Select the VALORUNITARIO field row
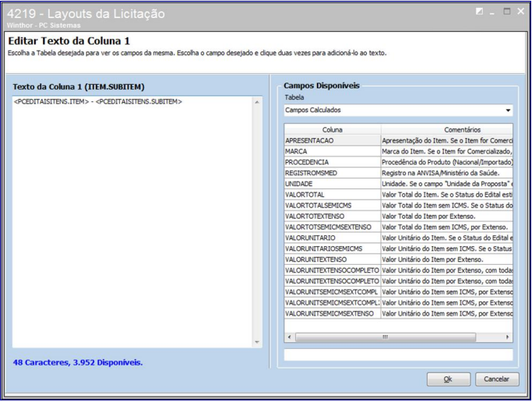 coord(398,238)
